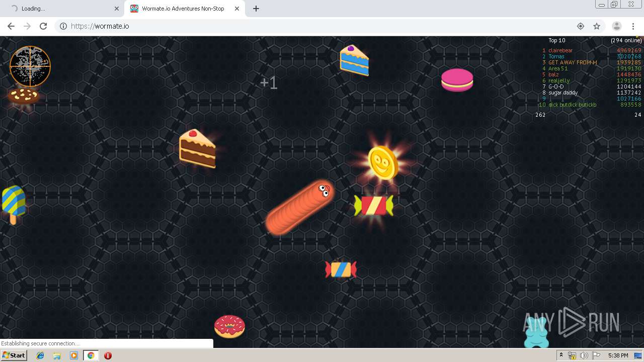Close the Loading tab
644x362 pixels.
116,9
